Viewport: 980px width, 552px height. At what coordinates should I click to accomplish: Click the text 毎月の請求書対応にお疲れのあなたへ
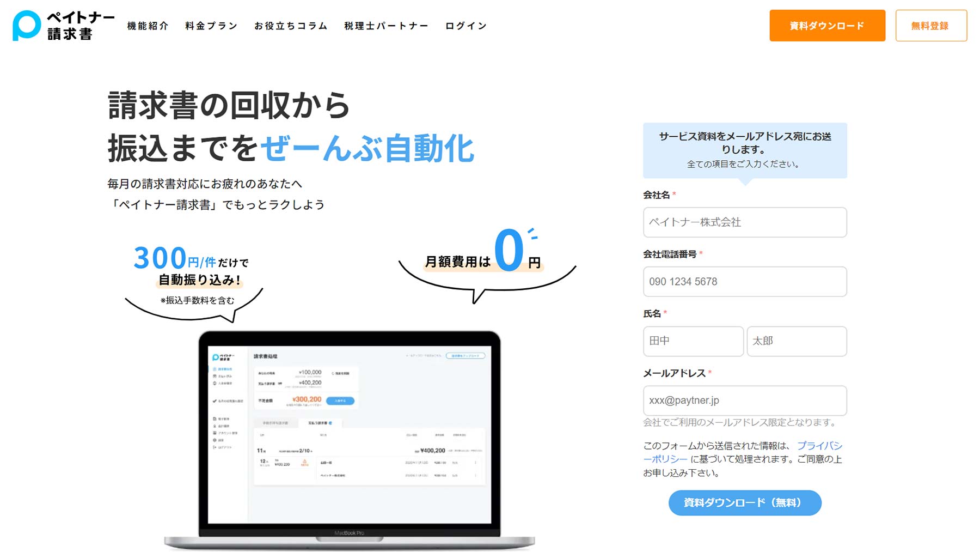click(x=205, y=184)
